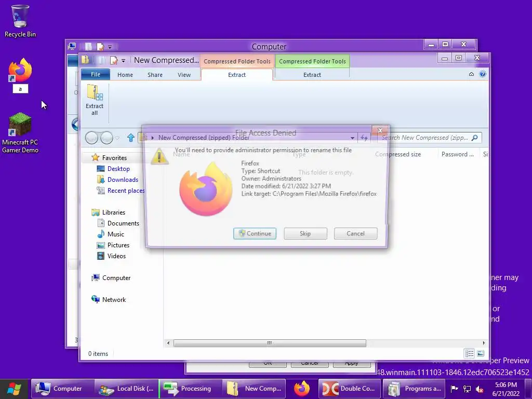Click the properties icon in Computer window title bar
The image size is (532, 399).
100,46
